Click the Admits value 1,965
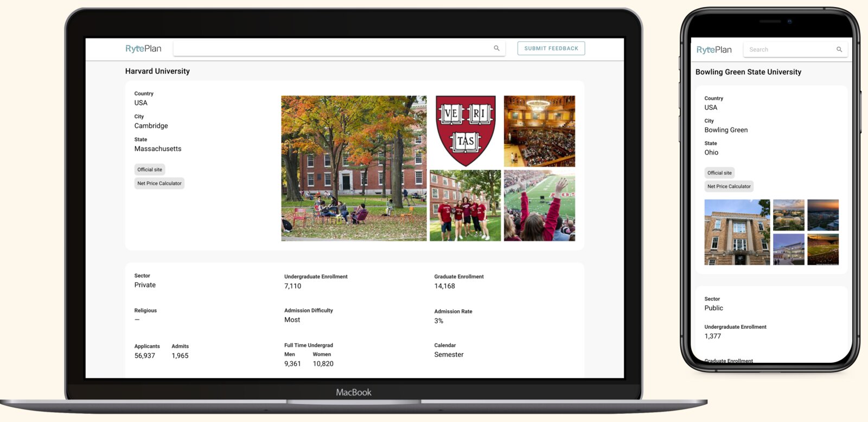 point(180,356)
